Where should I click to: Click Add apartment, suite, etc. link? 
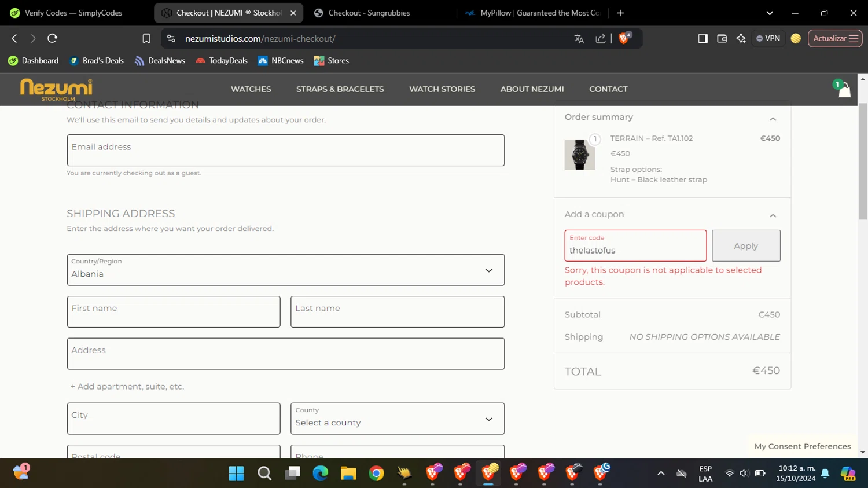tap(127, 387)
